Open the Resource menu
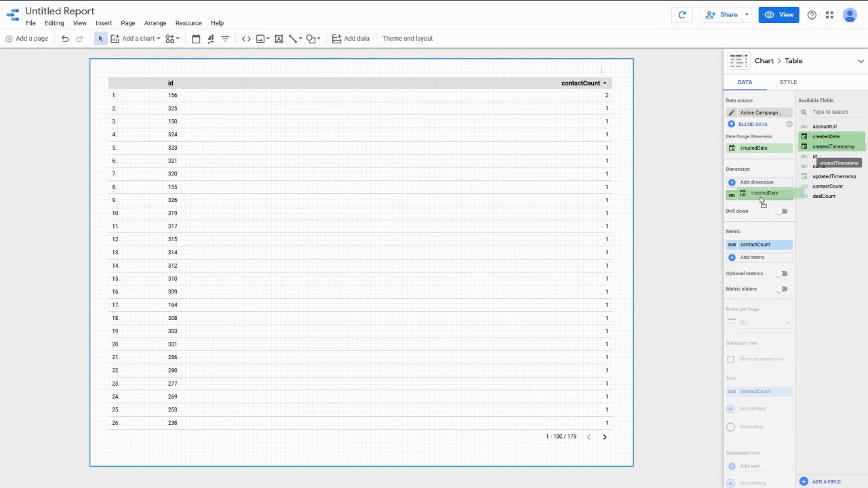868x488 pixels. 189,23
